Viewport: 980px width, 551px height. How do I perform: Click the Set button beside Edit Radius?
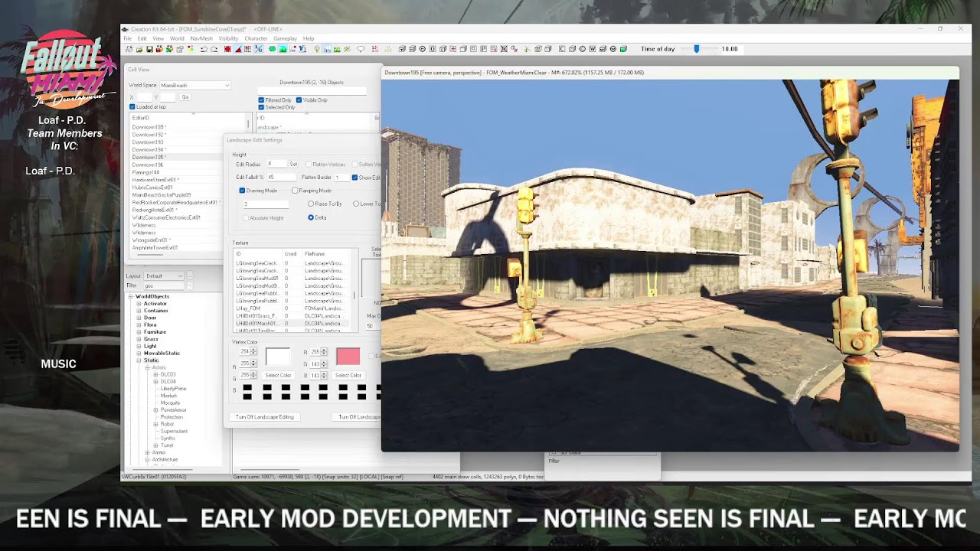point(293,164)
